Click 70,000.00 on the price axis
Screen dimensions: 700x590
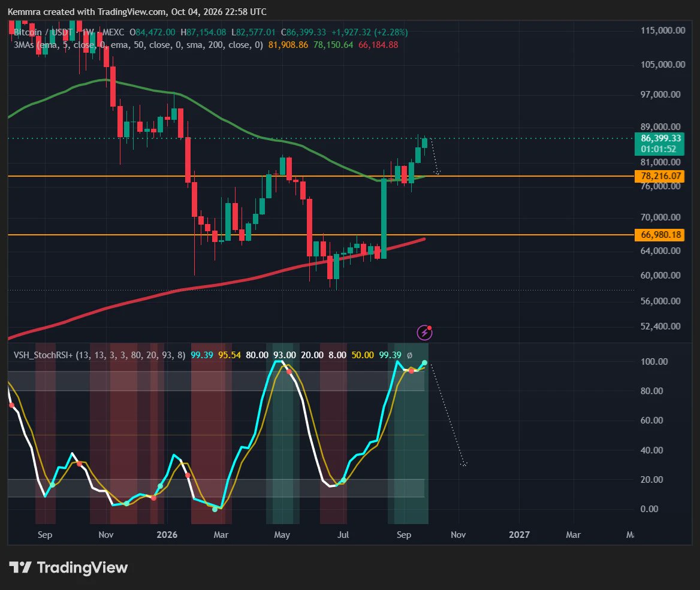[660, 217]
